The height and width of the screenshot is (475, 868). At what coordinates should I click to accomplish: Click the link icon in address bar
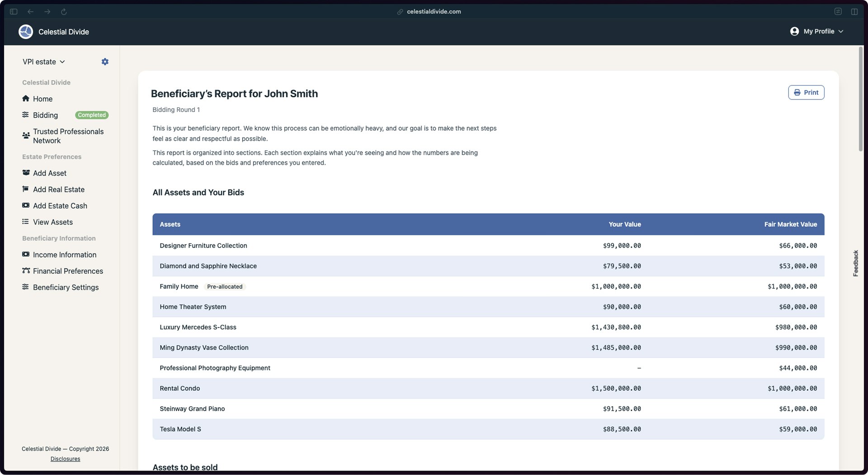tap(400, 12)
